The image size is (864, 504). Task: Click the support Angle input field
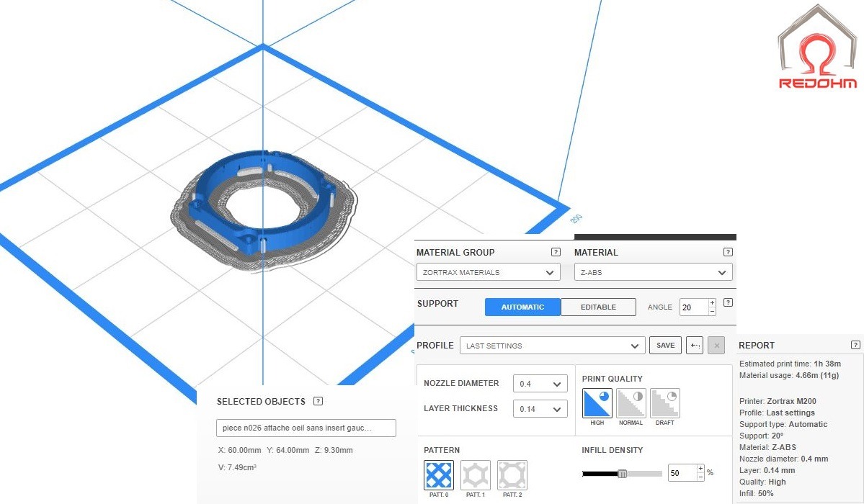[x=694, y=307]
